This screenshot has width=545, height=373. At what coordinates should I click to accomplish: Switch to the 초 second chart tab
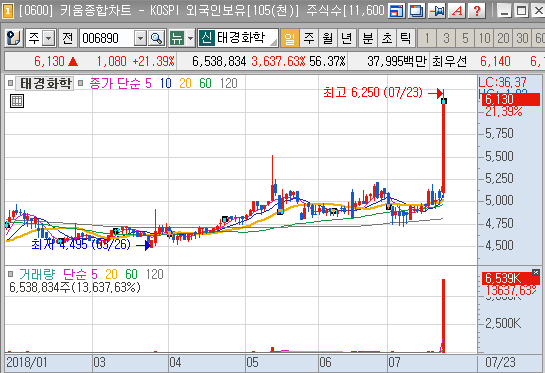pos(387,38)
